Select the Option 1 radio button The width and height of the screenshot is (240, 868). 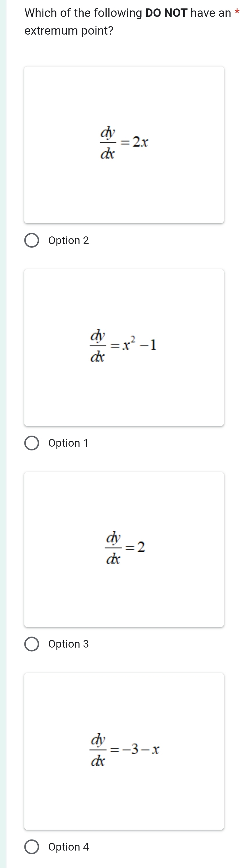(32, 443)
